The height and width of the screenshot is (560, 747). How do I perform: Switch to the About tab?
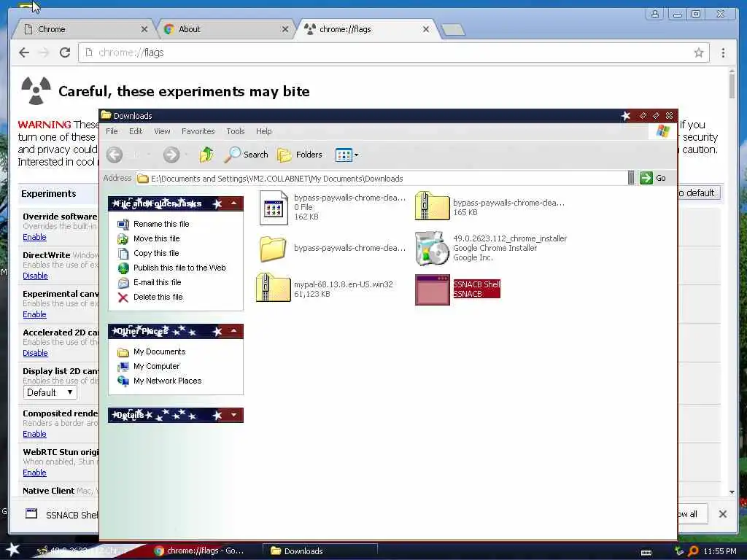coord(226,29)
